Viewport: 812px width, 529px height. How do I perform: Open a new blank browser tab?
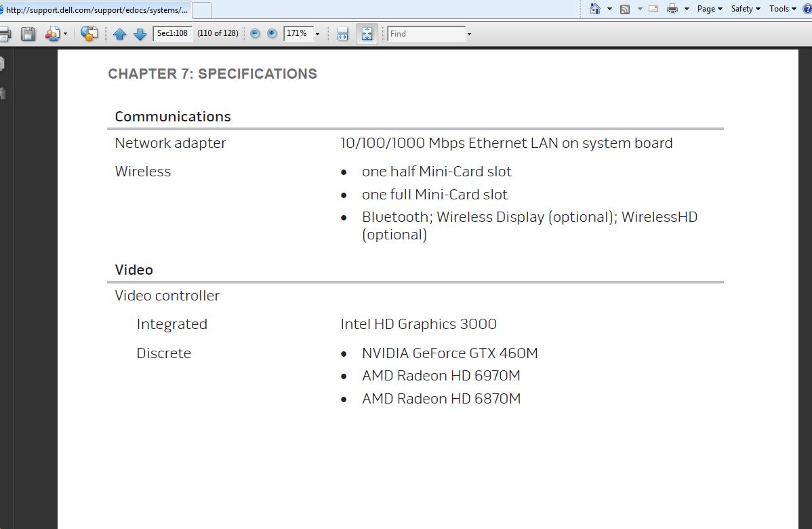point(202,10)
